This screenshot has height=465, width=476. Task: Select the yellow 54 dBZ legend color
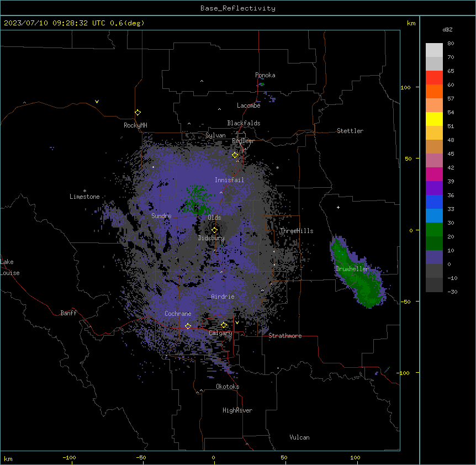coord(434,119)
